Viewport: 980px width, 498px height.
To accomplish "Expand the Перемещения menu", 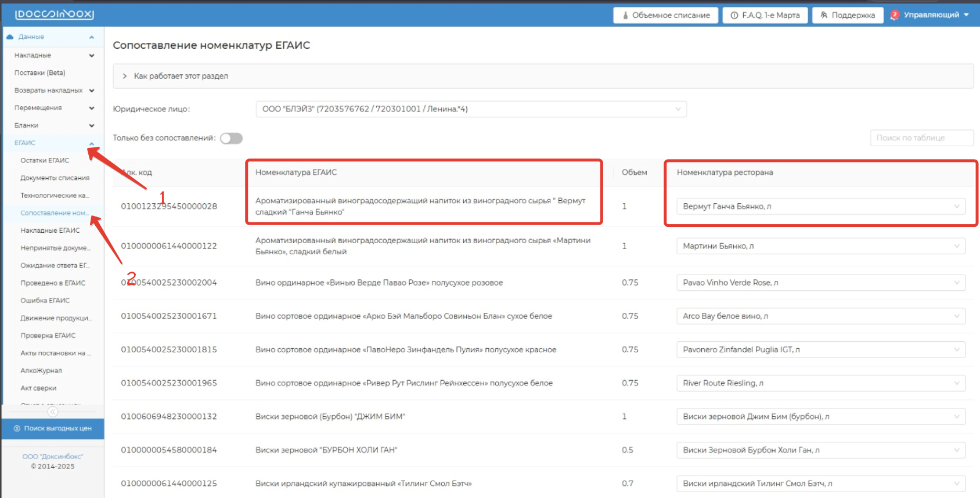I will point(92,108).
